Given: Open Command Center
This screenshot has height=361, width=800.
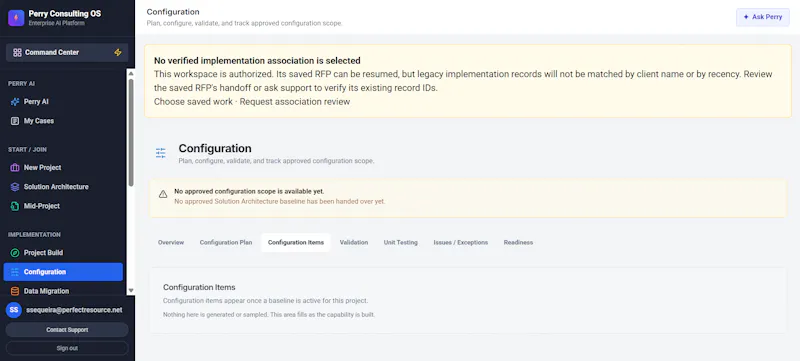Looking at the screenshot, I should click(67, 53).
